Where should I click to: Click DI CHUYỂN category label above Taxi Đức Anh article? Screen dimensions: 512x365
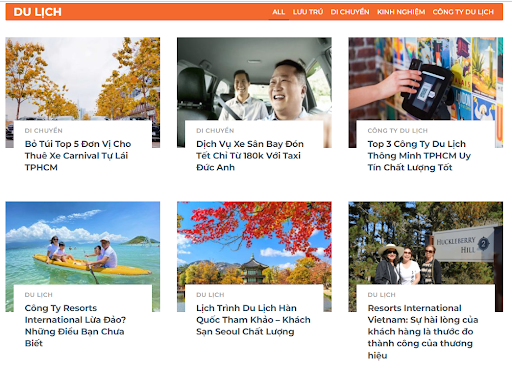[215, 131]
